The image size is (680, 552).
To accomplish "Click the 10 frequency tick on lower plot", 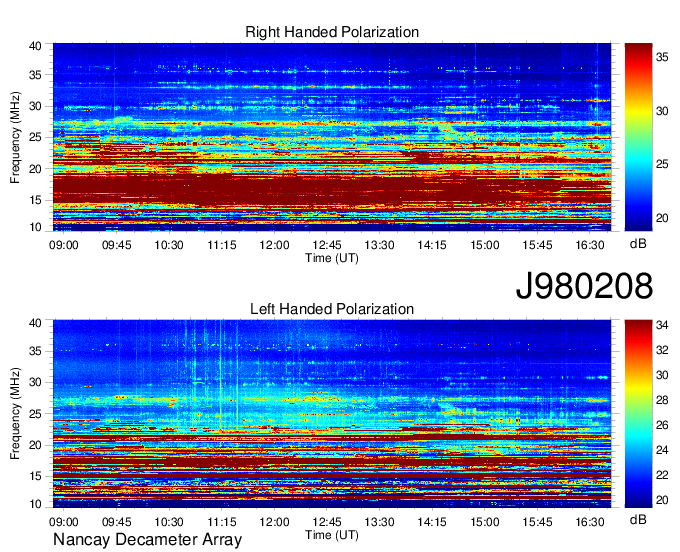I will point(36,504).
